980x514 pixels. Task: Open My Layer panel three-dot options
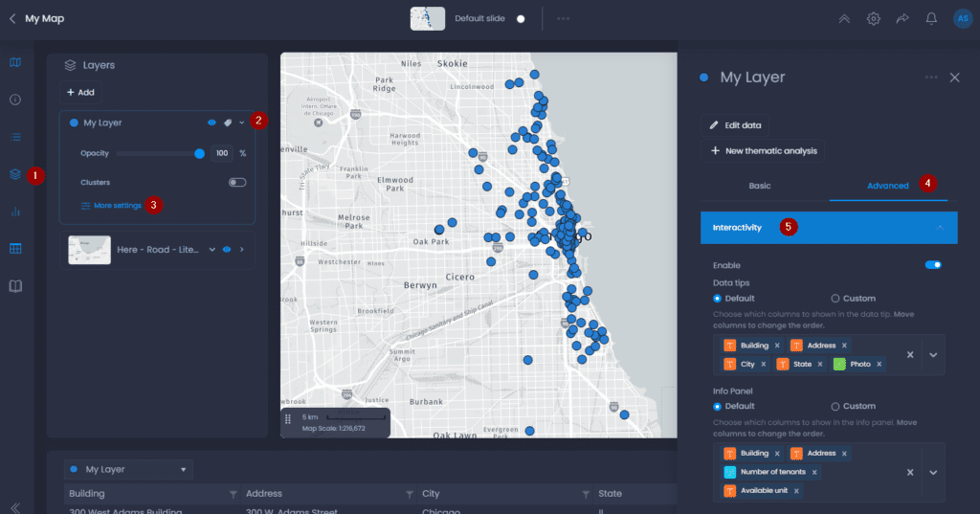pos(931,78)
